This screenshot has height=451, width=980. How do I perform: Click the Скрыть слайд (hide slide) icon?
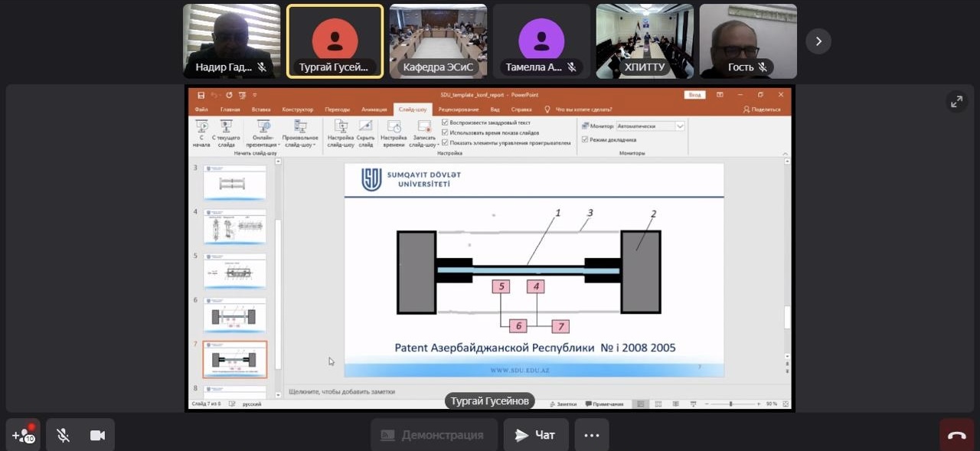[x=366, y=127]
